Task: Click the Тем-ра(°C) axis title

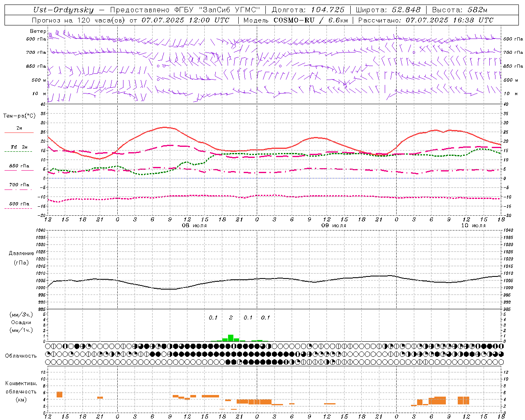Action: coord(19,116)
